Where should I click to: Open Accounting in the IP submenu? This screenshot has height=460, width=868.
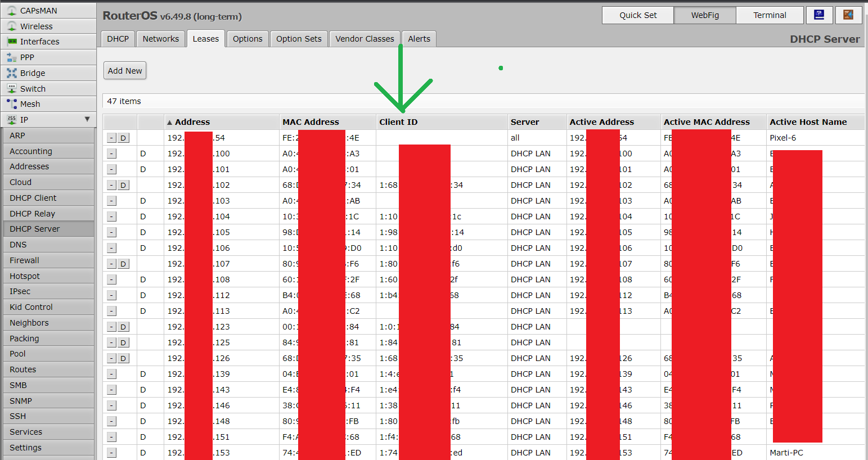[x=49, y=151]
